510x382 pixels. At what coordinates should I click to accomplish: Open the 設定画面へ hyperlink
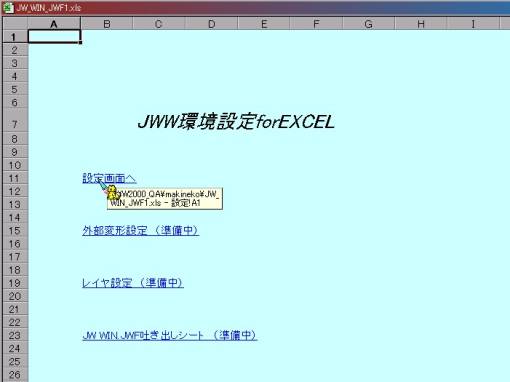(x=109, y=178)
